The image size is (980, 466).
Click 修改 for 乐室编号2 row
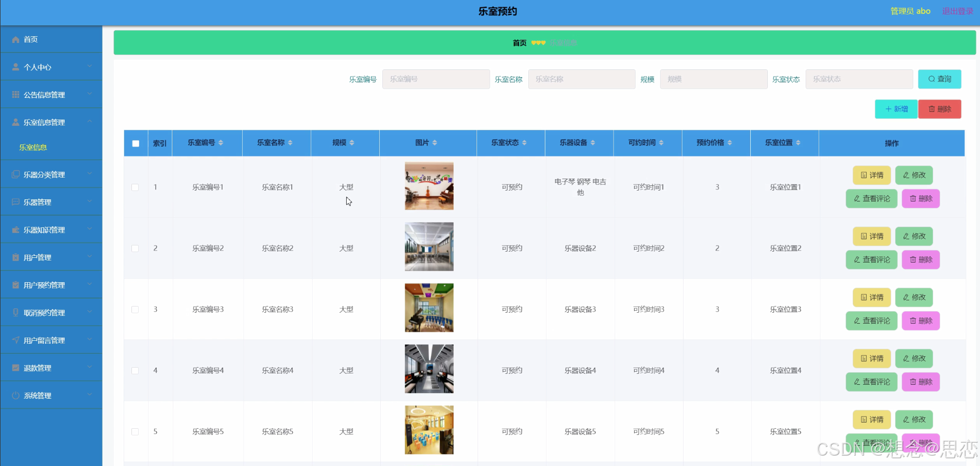tap(914, 236)
